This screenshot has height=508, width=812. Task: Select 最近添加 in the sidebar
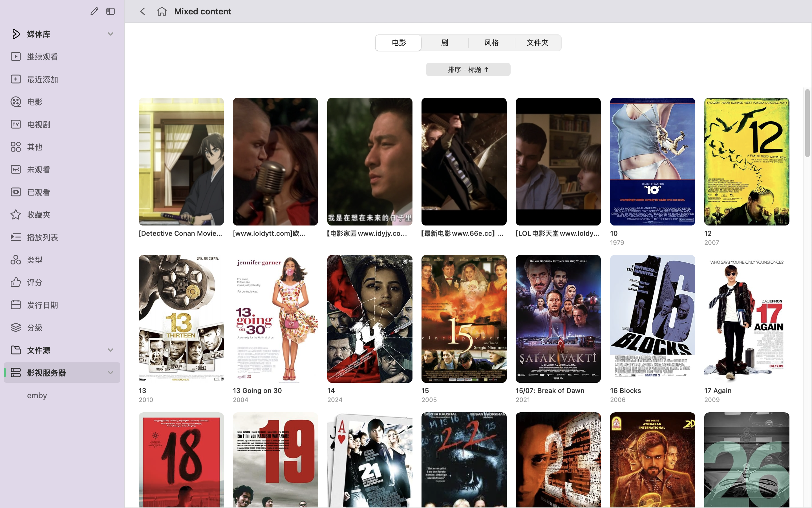pyautogui.click(x=62, y=79)
